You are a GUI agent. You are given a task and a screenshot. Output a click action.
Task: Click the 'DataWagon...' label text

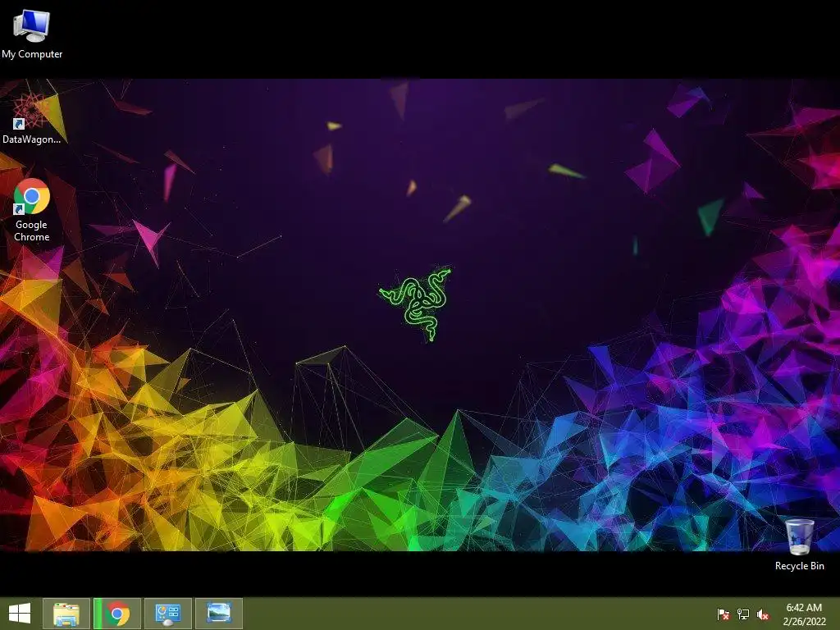tap(32, 139)
